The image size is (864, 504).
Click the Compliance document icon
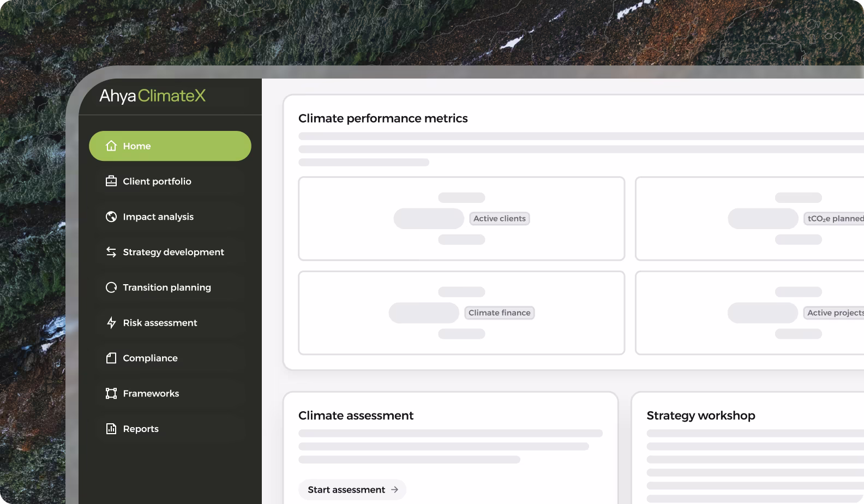[111, 358]
